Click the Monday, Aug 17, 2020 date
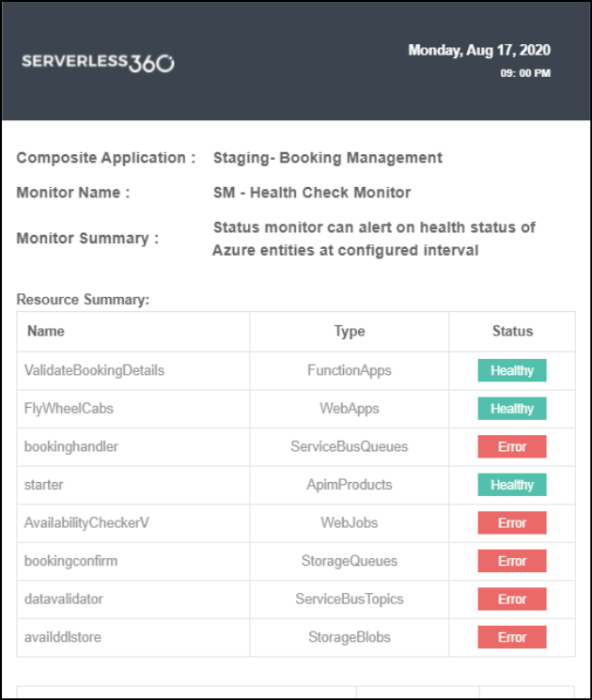Image resolution: width=592 pixels, height=700 pixels. [x=479, y=51]
